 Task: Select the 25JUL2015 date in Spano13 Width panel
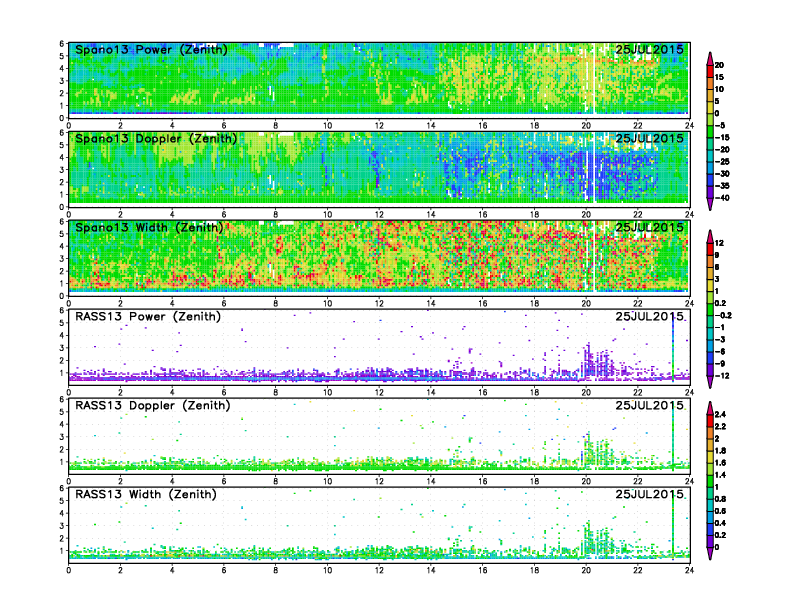coord(649,227)
